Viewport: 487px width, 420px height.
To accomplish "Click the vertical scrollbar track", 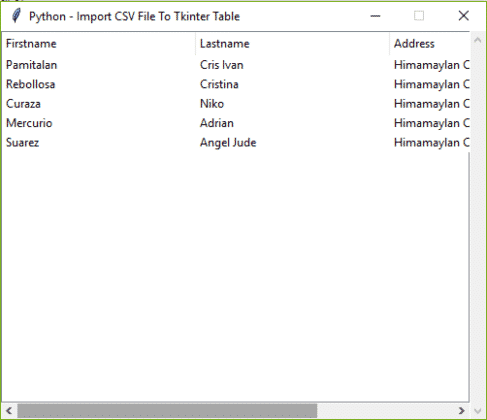I will click(477, 226).
